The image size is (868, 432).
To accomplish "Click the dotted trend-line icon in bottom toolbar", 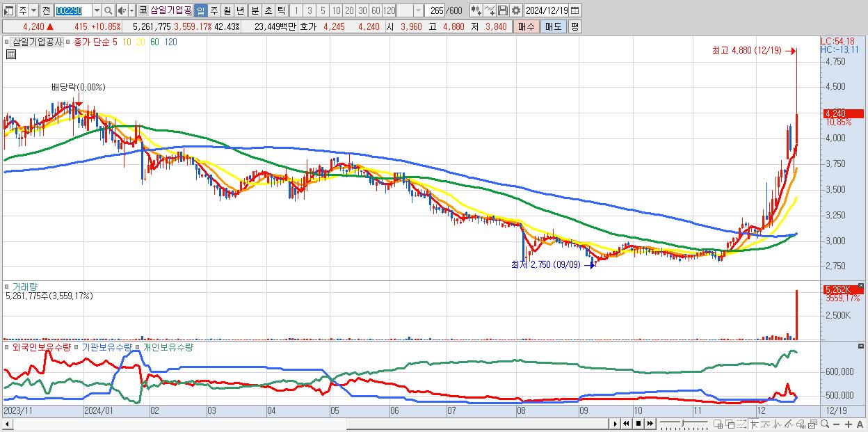I will [x=741, y=424].
